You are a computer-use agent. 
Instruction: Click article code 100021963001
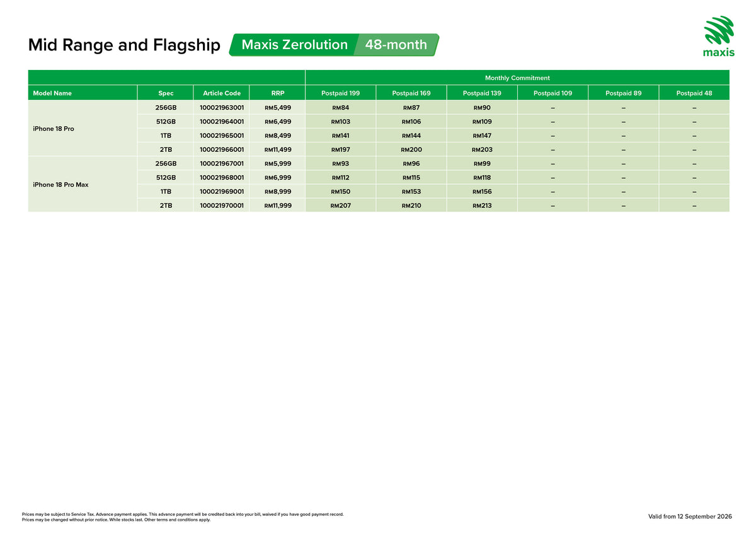pos(222,108)
